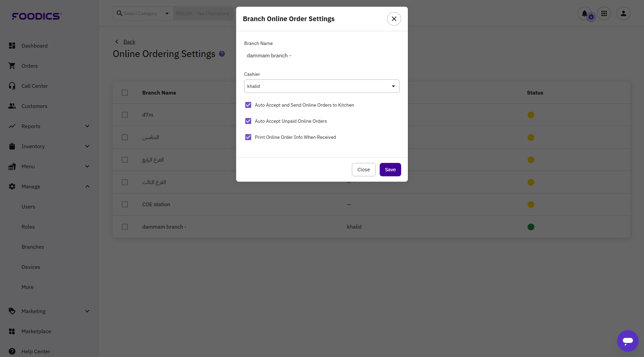Open the user profile icon
644x357 pixels.
tap(623, 13)
